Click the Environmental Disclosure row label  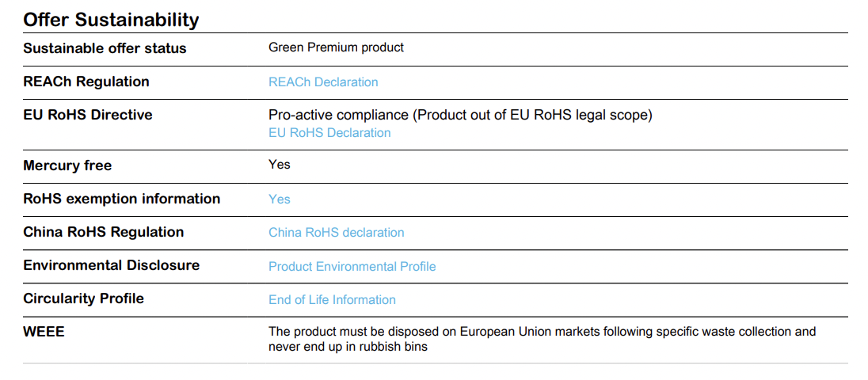pos(112,265)
